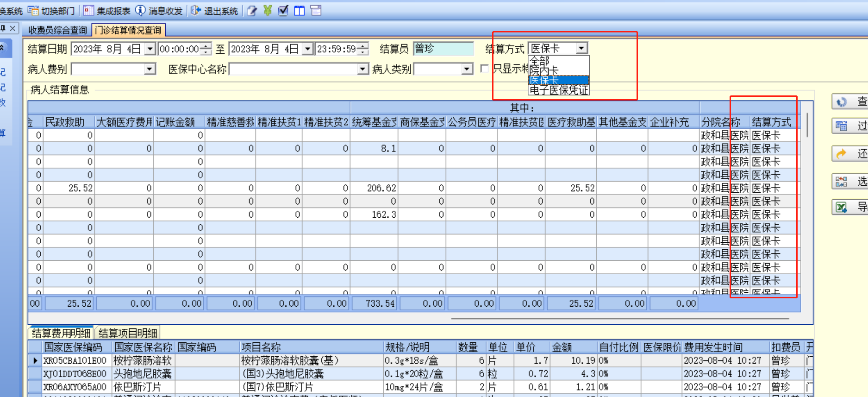Screen dimensions: 868x397
Task: Click the (国3)头孢地尼胶囊 item name
Action: pyautogui.click(x=283, y=373)
